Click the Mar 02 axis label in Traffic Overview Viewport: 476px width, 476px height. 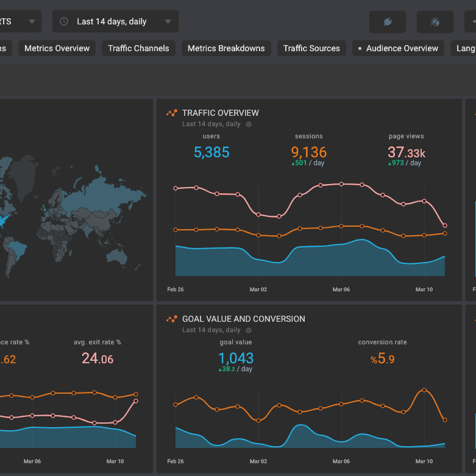click(258, 290)
